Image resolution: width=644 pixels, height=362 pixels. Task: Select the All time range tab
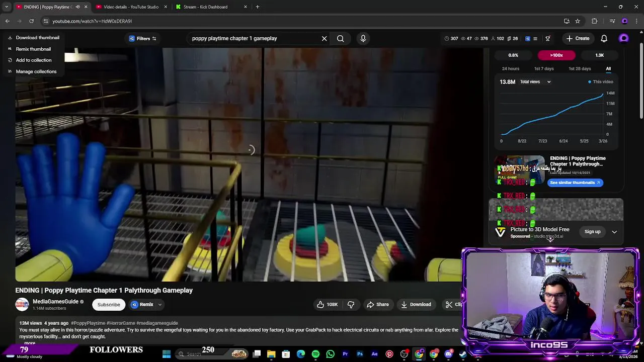608,69
